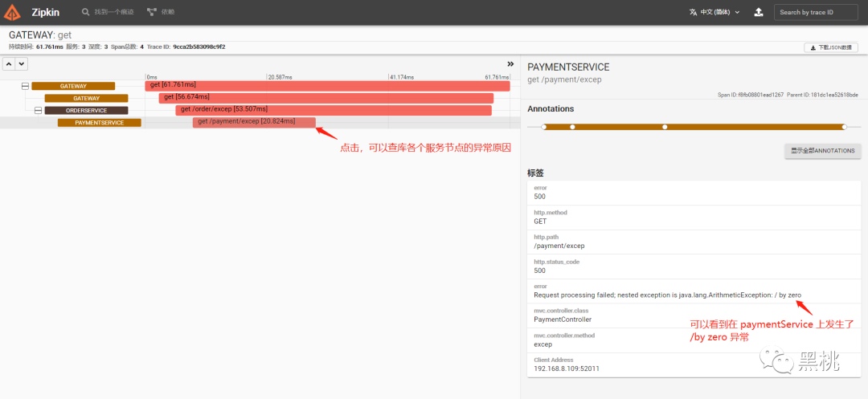
Task: Click the Client Address 192.168.8.109:52011
Action: pyautogui.click(x=567, y=368)
